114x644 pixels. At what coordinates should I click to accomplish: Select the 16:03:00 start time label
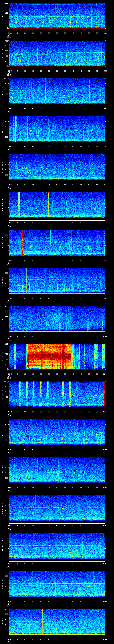(x=9, y=109)
